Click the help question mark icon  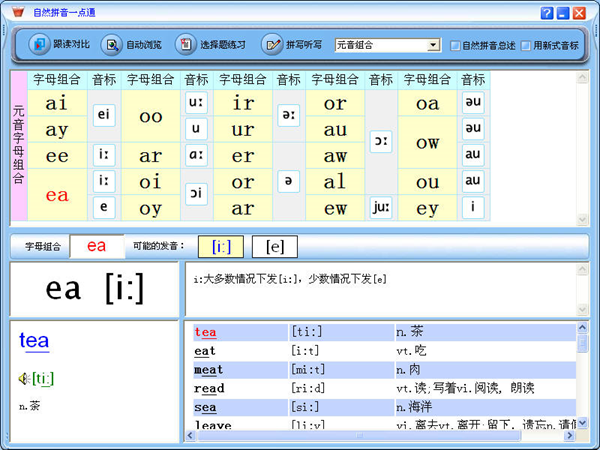click(x=547, y=13)
